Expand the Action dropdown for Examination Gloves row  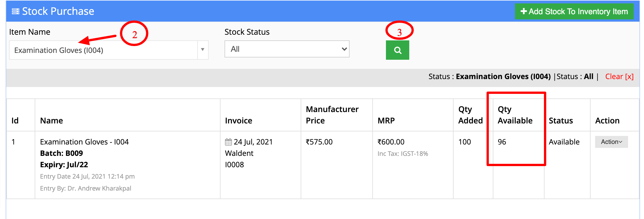coord(611,142)
